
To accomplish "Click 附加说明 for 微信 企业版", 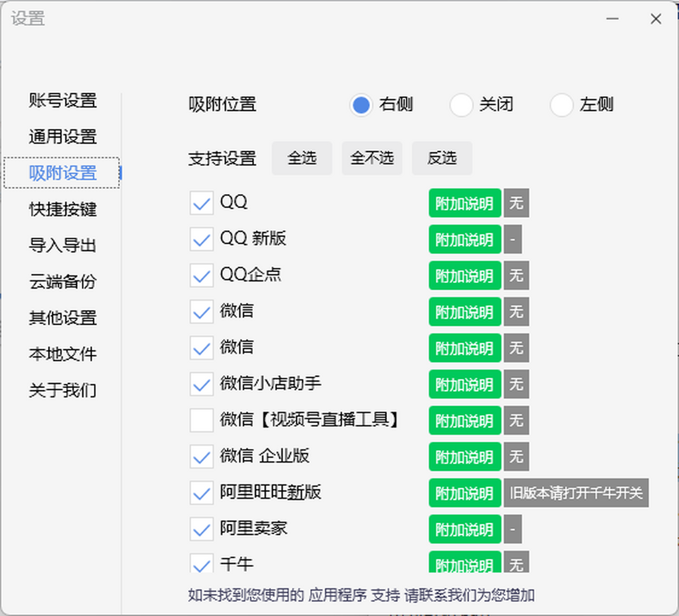I will pyautogui.click(x=465, y=456).
